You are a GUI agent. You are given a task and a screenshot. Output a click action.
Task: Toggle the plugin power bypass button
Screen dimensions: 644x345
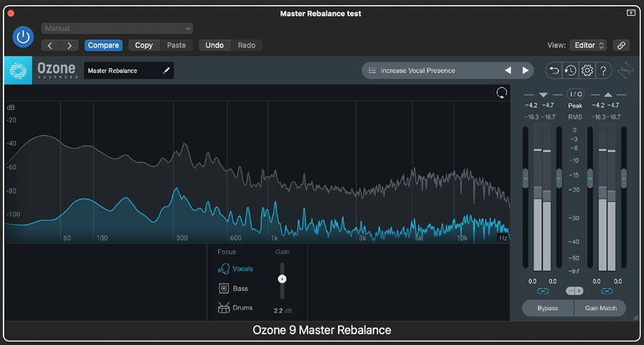[23, 37]
